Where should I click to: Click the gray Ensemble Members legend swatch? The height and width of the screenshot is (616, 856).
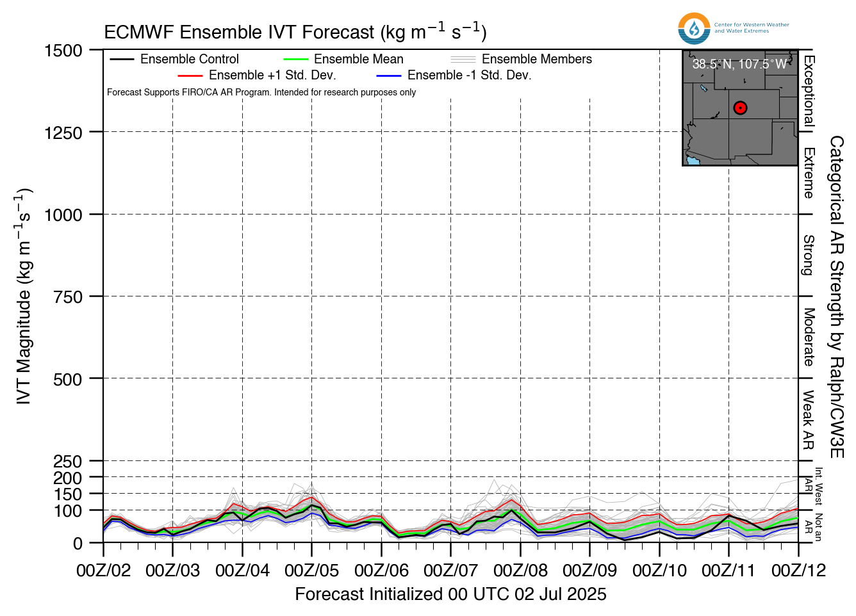(463, 60)
